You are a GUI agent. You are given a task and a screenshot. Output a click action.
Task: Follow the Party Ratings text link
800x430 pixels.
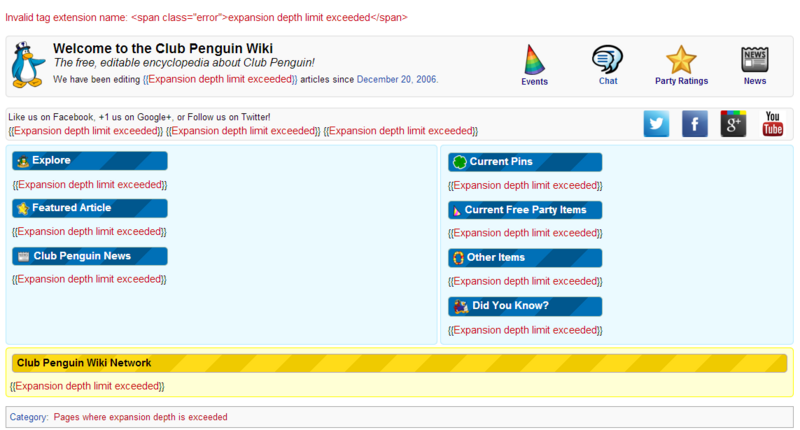coord(681,81)
